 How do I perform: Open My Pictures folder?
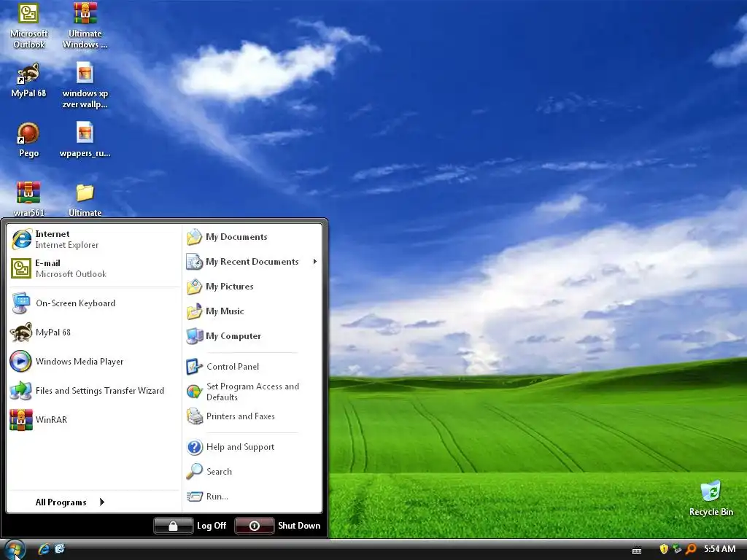coord(252,286)
